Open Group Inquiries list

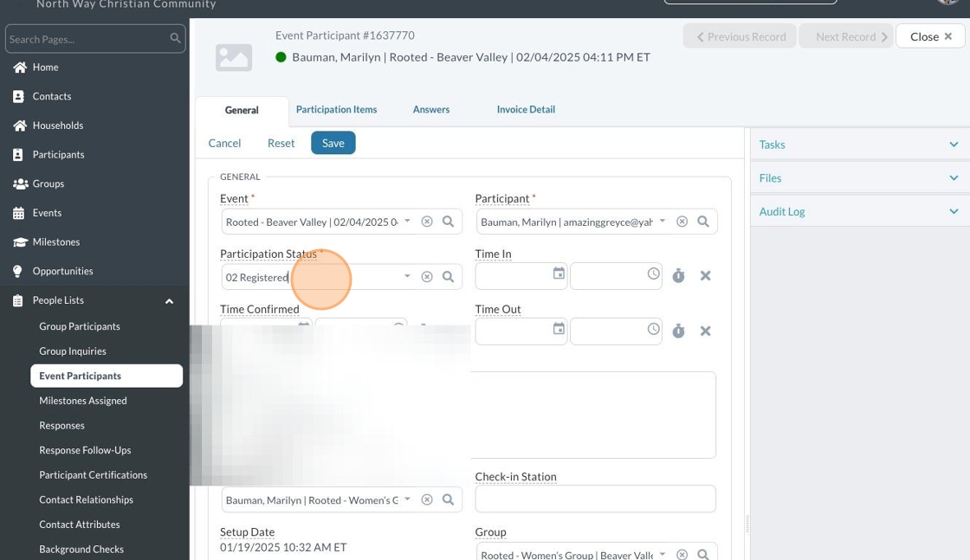[x=73, y=351]
